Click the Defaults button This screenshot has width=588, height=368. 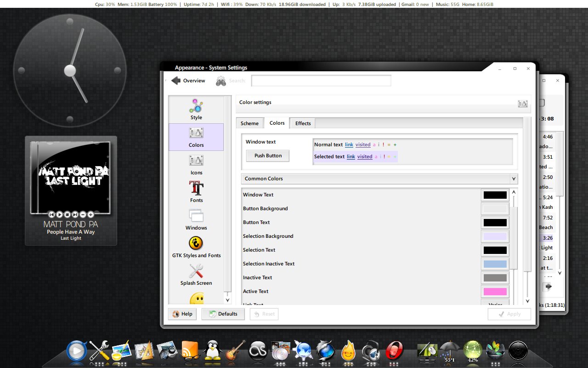[223, 314]
